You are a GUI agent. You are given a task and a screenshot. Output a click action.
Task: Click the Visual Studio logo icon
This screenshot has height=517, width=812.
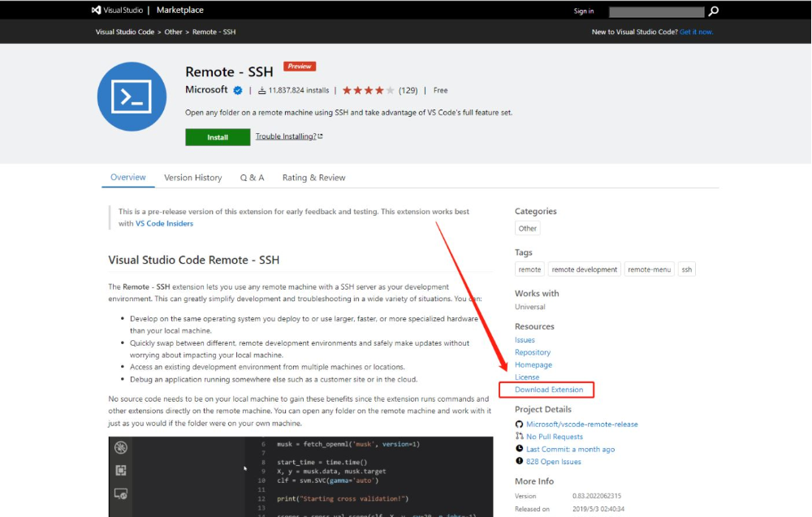coord(97,10)
